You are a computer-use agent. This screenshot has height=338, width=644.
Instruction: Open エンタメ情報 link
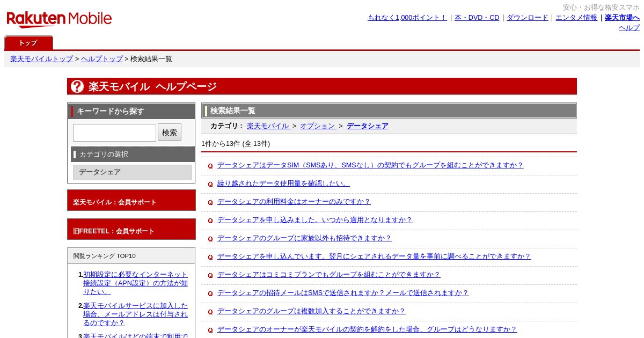(x=576, y=18)
